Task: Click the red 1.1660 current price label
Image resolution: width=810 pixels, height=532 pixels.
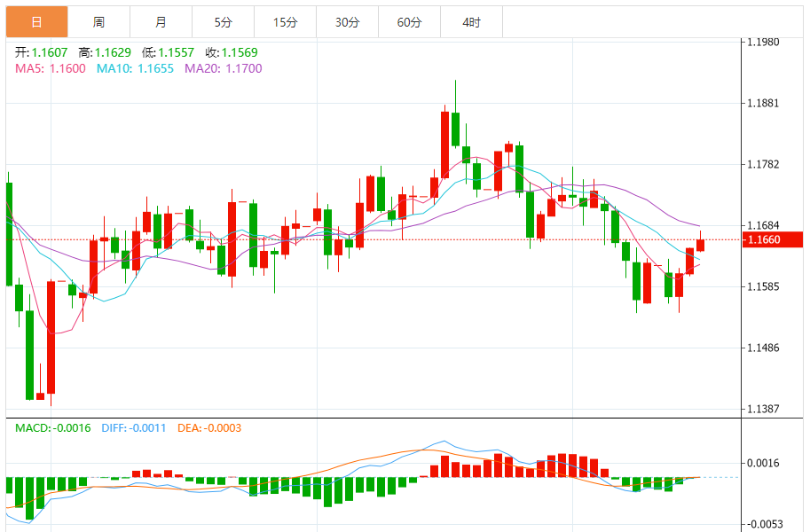Action: tap(772, 239)
